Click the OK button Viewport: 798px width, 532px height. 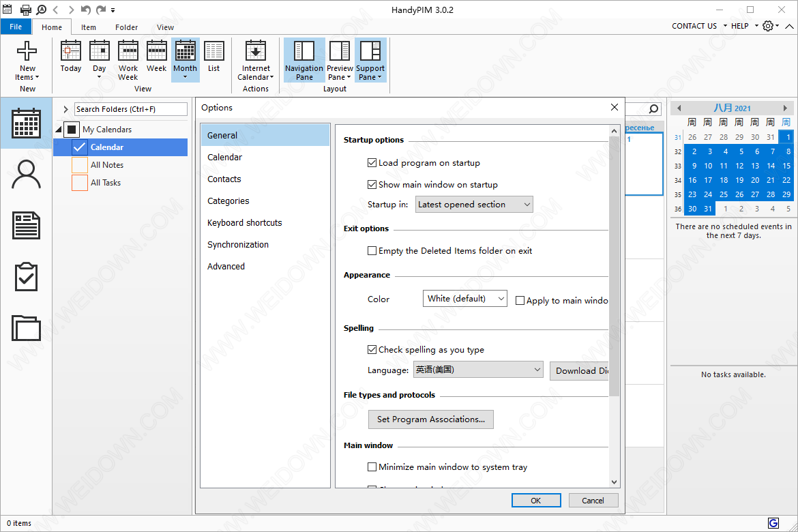[536, 501]
